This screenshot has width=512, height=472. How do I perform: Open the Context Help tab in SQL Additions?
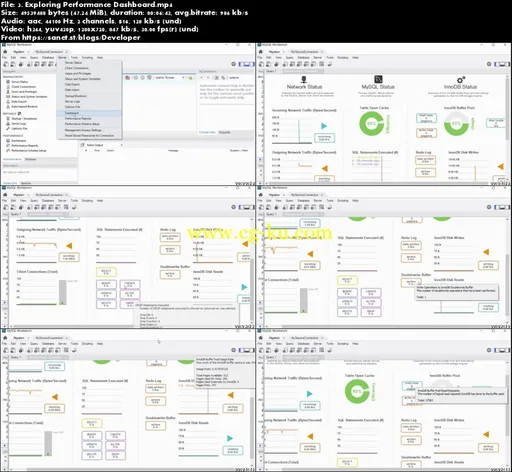(207, 132)
